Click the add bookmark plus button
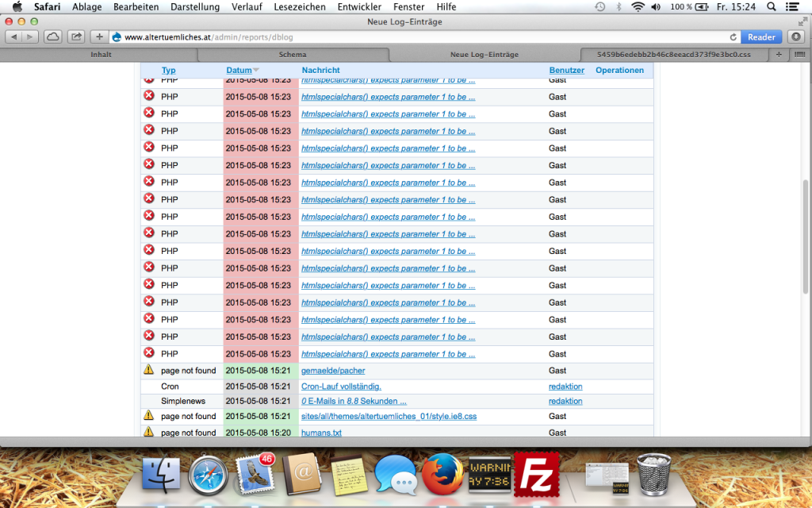812x508 pixels. tap(99, 37)
